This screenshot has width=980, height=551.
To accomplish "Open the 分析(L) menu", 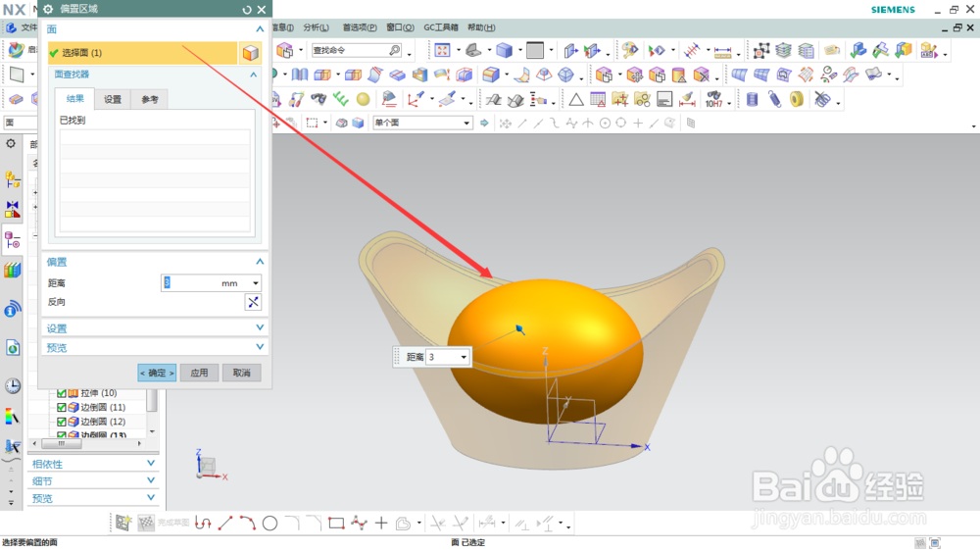I will [x=317, y=27].
